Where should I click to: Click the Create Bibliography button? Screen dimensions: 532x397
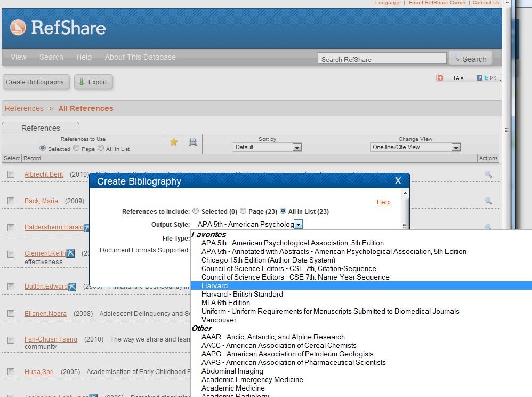(35, 82)
